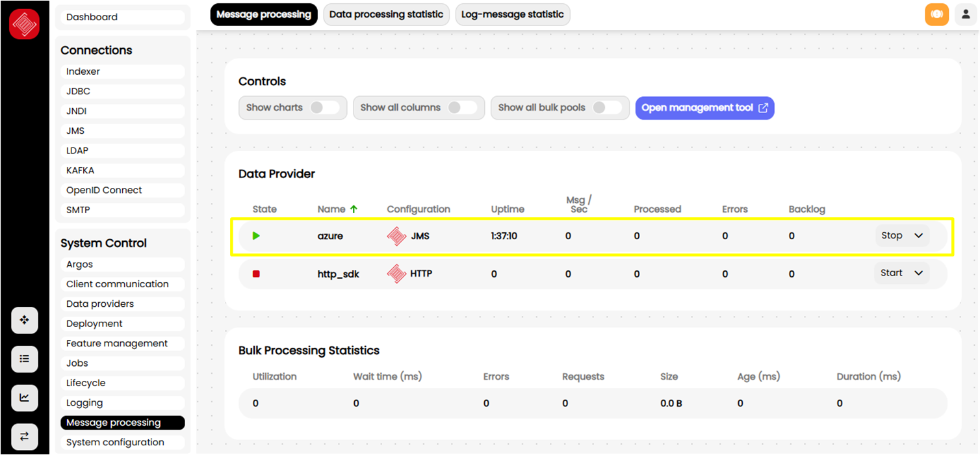Click the size value 0.0 B
Viewport: 980px width, 455px height.
click(671, 404)
